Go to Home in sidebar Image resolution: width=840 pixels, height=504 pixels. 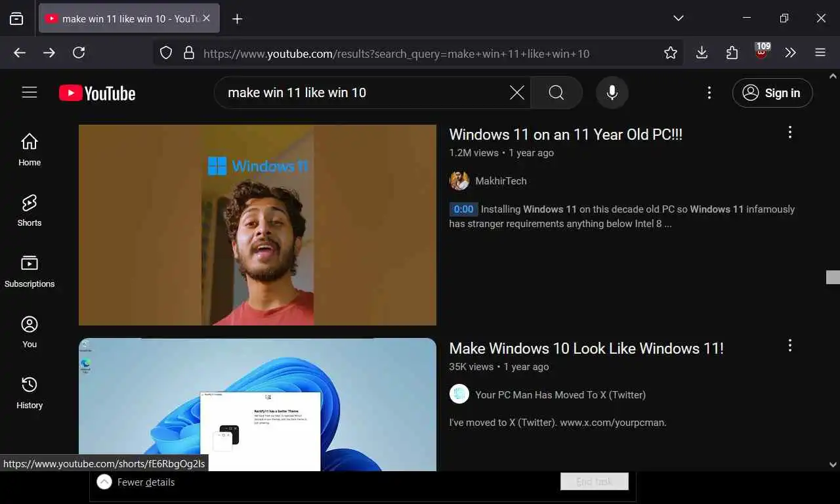pos(30,150)
